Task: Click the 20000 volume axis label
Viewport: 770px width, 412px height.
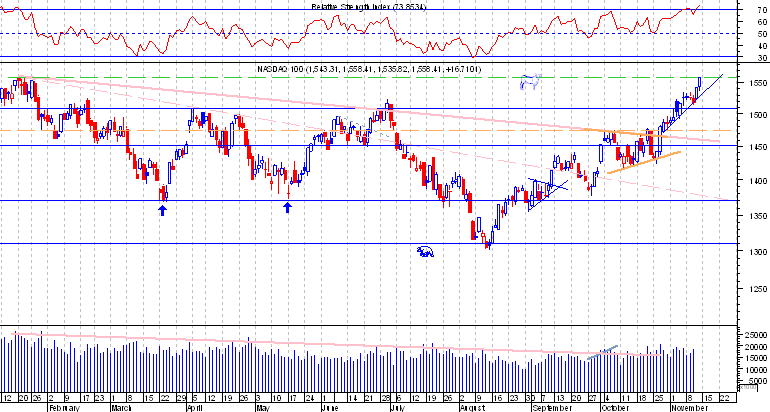Action: tap(756, 347)
